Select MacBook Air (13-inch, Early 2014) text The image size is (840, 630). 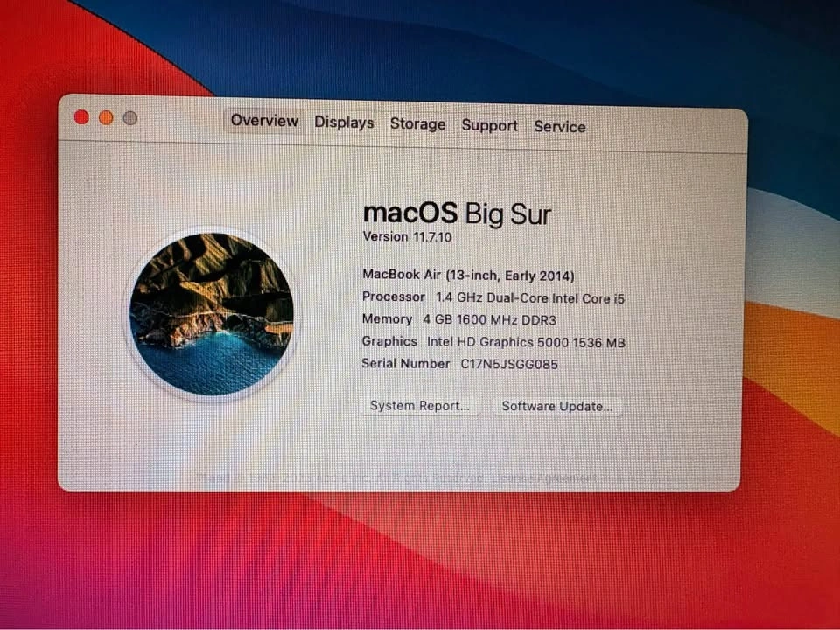click(x=468, y=276)
